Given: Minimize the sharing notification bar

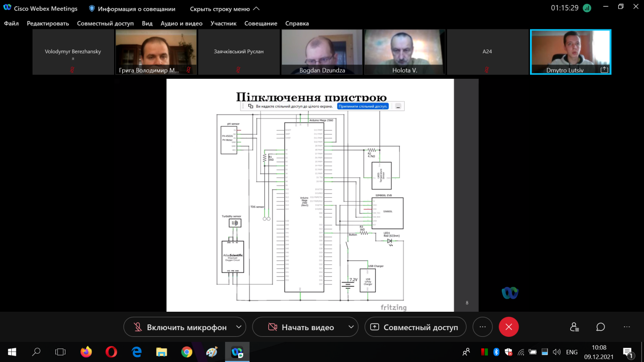Looking at the screenshot, I should click(x=398, y=106).
